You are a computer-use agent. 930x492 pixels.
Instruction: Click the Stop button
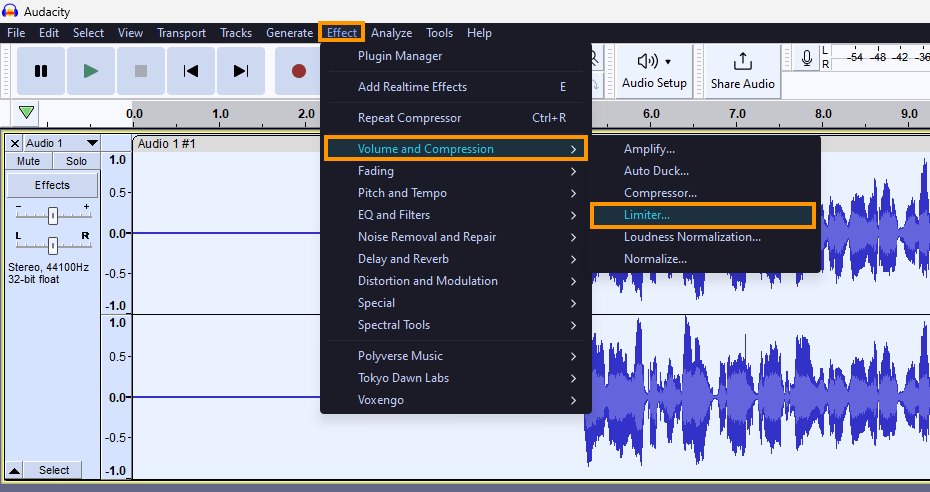141,71
